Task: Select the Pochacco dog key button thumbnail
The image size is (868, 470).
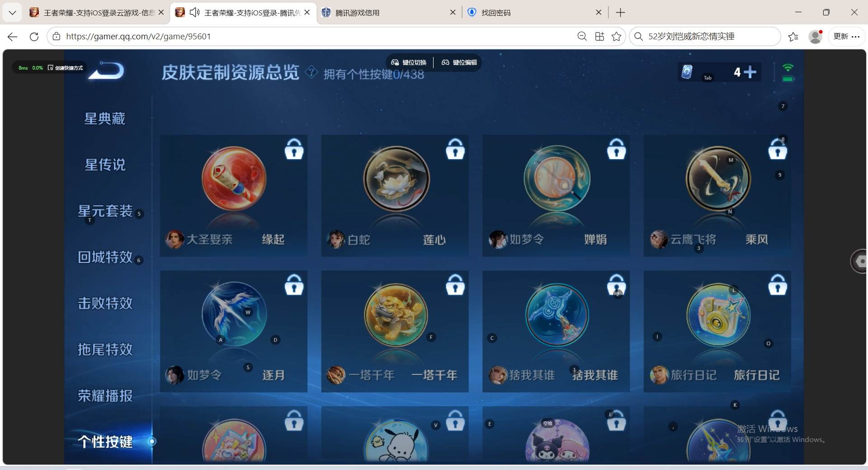Action: pyautogui.click(x=396, y=441)
